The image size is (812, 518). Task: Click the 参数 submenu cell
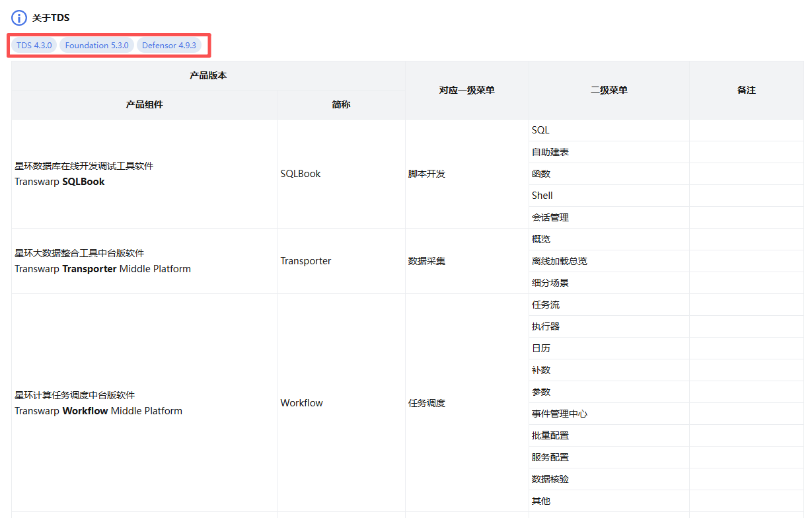(x=609, y=392)
